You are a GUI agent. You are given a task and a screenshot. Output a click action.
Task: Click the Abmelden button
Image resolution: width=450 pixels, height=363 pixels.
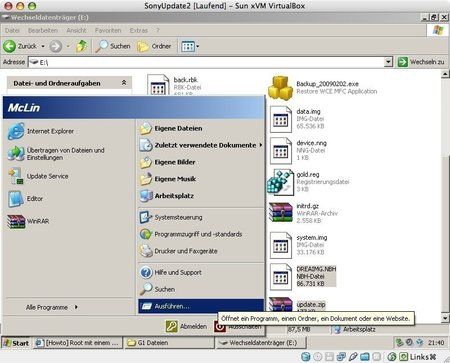click(x=186, y=326)
